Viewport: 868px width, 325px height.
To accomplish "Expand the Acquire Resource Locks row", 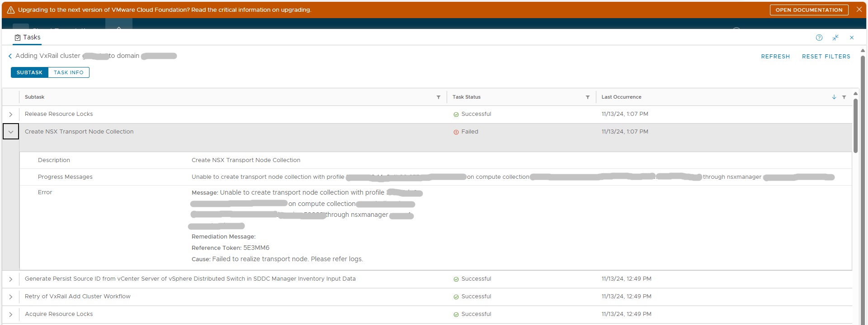I will 11,315.
